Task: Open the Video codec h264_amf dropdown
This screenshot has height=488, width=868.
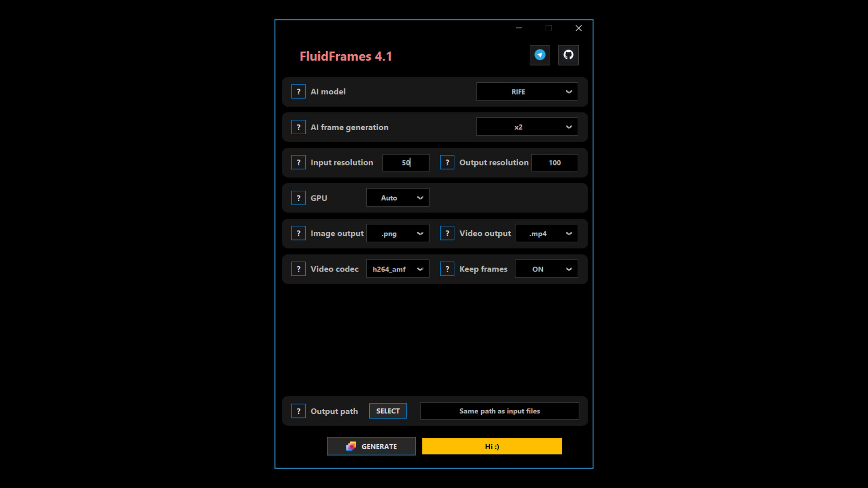Action: pos(398,269)
